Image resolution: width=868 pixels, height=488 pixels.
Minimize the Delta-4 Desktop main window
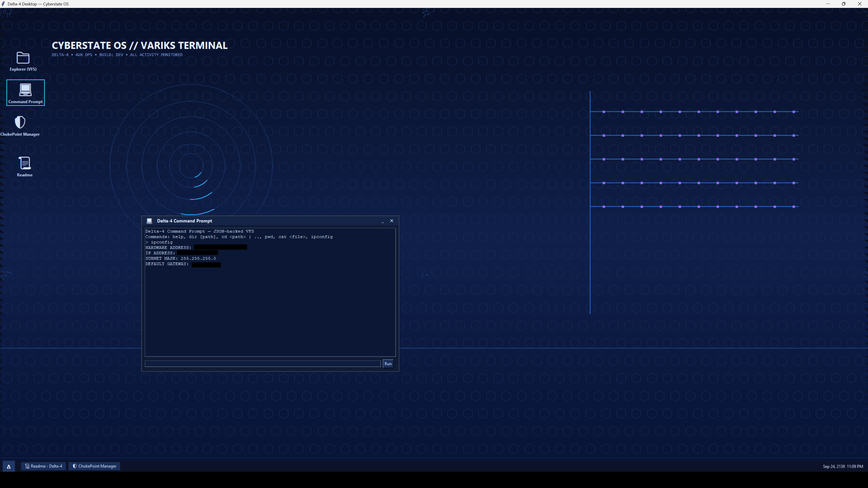(x=828, y=4)
